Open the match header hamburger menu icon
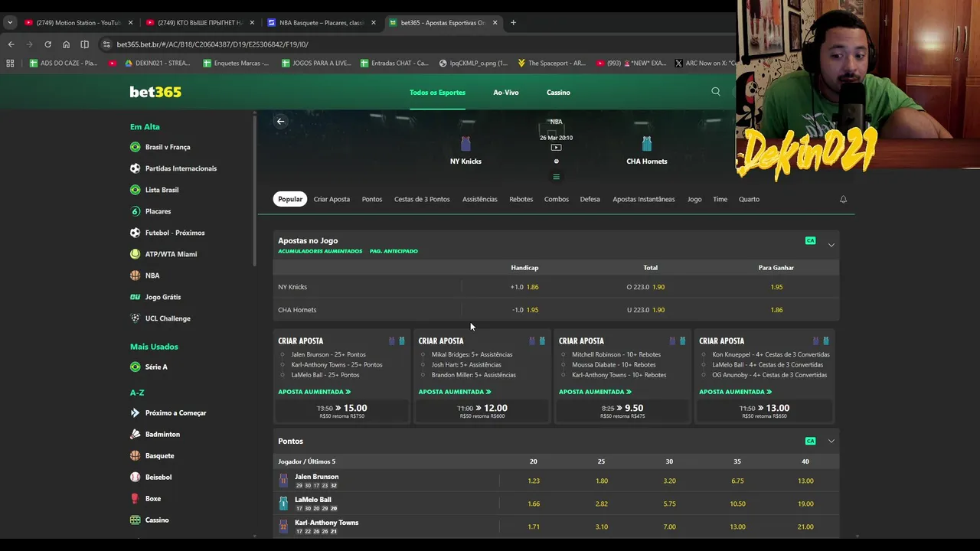 point(556,177)
